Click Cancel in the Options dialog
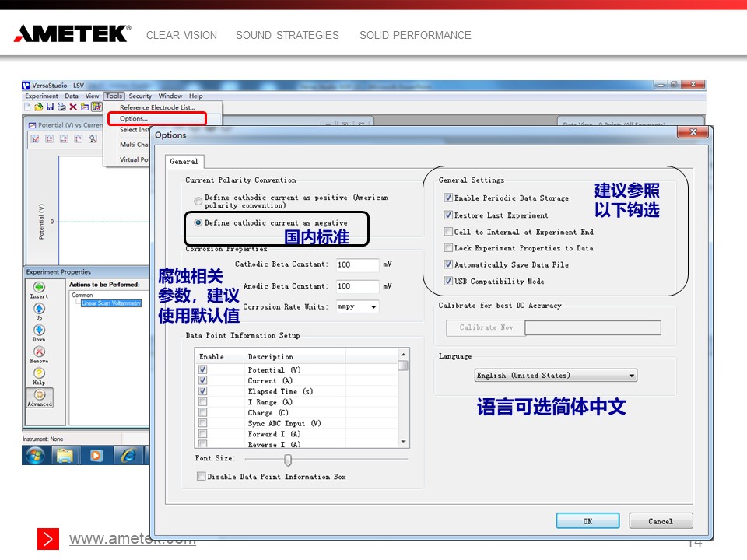This screenshot has height=560, width=747. pyautogui.click(x=661, y=521)
